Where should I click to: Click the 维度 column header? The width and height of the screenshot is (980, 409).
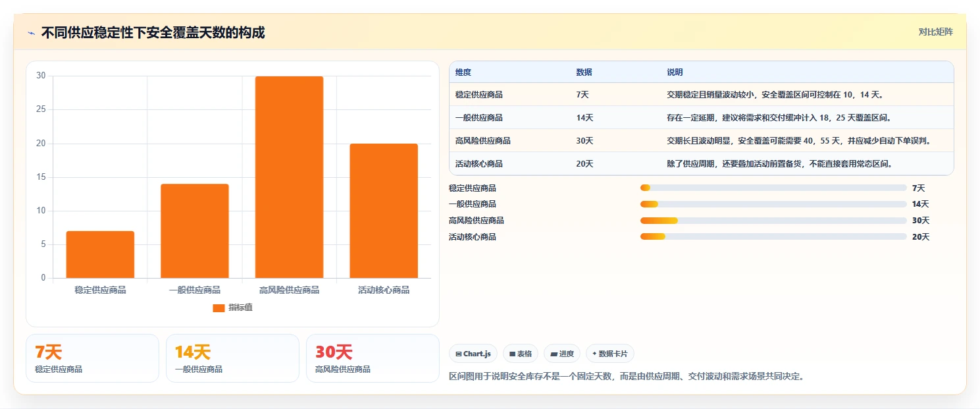click(463, 72)
